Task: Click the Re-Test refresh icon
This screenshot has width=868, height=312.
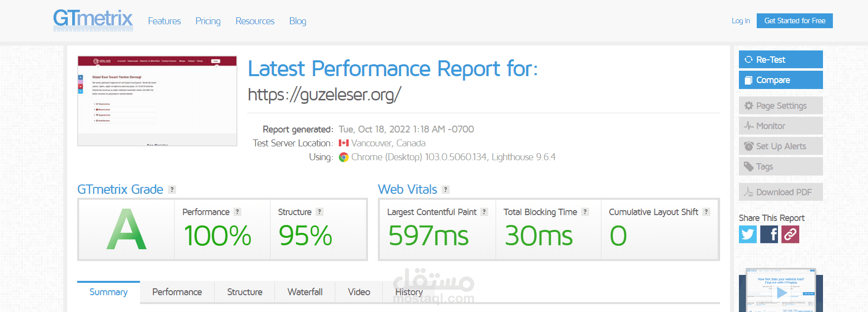Action: click(x=749, y=60)
